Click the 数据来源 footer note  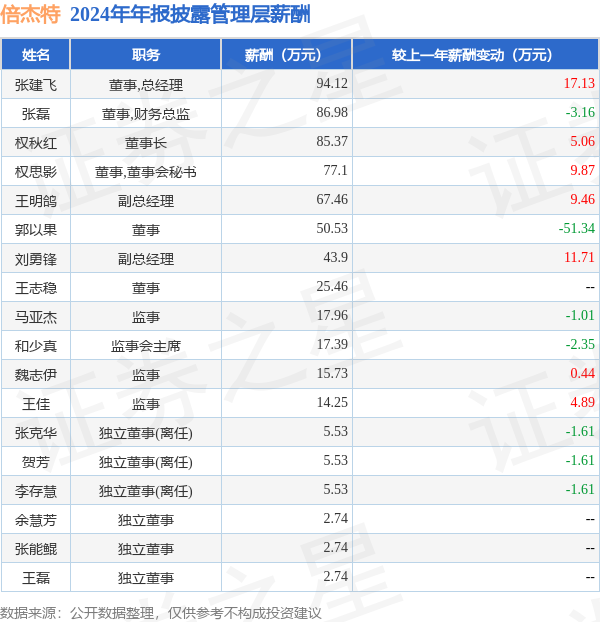point(161,613)
